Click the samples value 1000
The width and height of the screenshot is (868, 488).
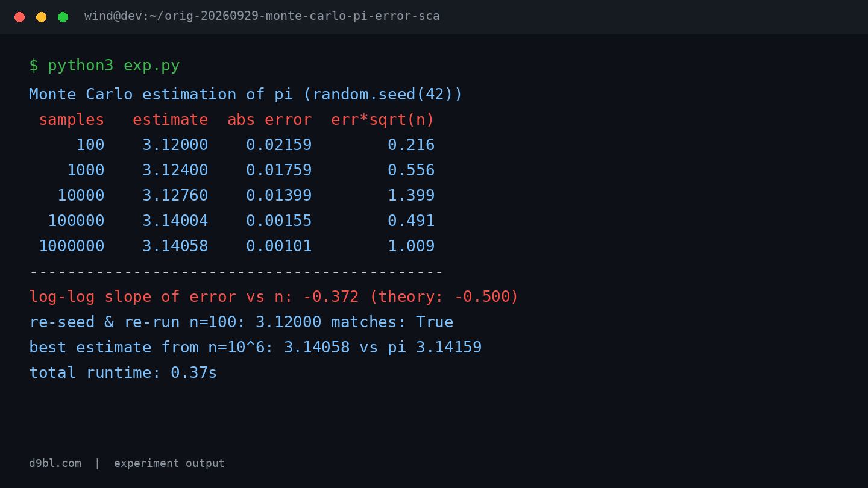(86, 170)
